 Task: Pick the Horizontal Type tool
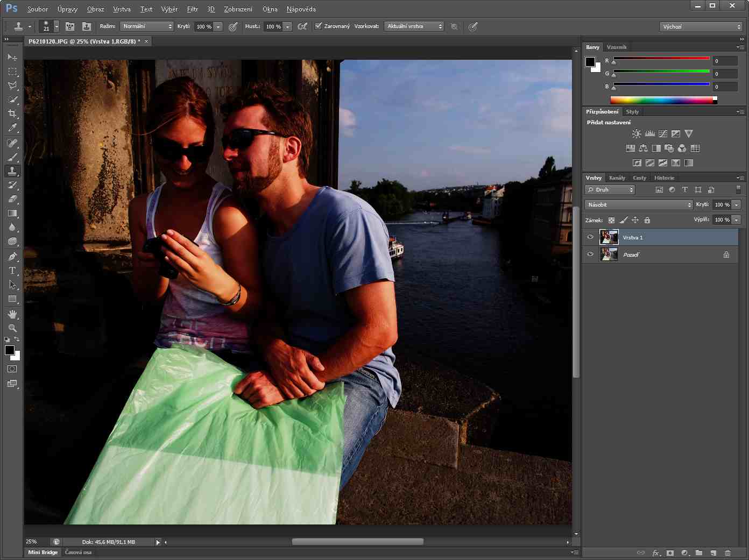pyautogui.click(x=12, y=271)
